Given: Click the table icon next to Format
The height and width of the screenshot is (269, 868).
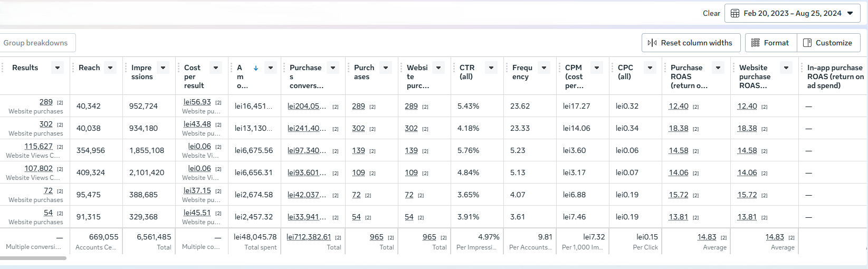Looking at the screenshot, I should pos(756,43).
